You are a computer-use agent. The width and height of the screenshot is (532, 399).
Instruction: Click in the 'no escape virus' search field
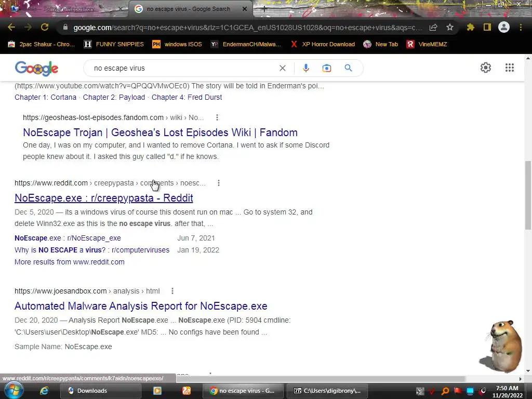click(183, 68)
